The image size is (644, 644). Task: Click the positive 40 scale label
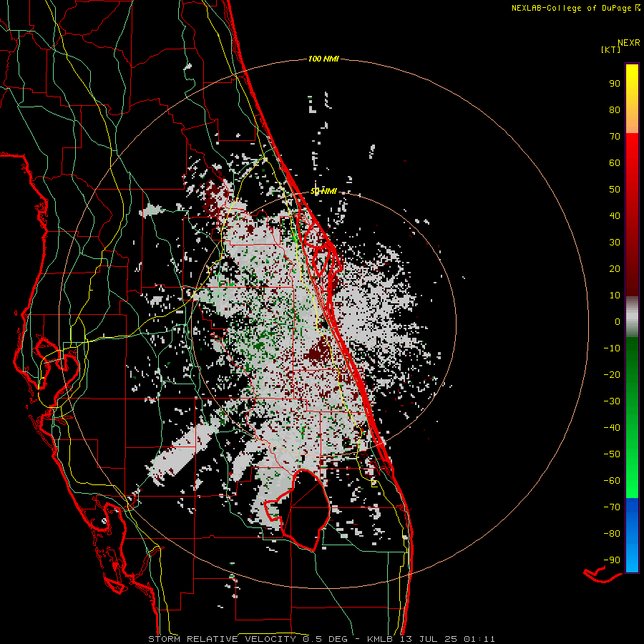click(x=615, y=215)
